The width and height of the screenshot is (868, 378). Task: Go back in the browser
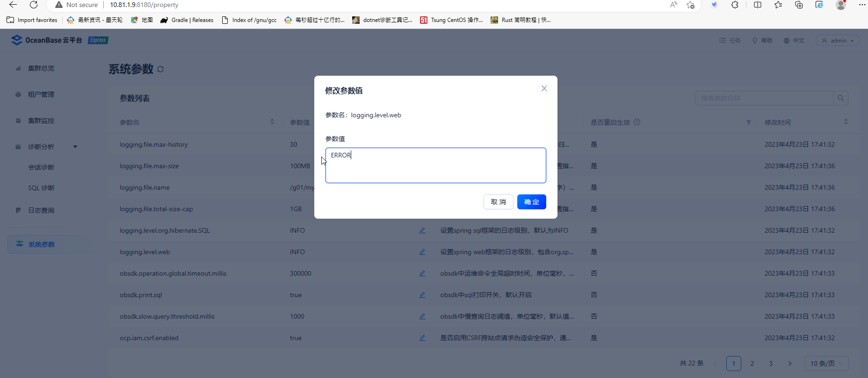pos(13,5)
